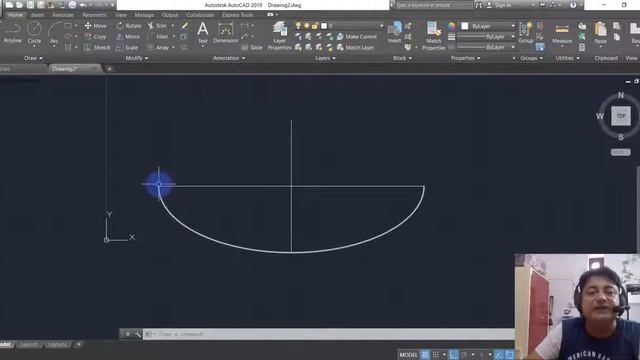Switch to the View ribbon tab
Screen dimensions: 640x360
[120, 15]
